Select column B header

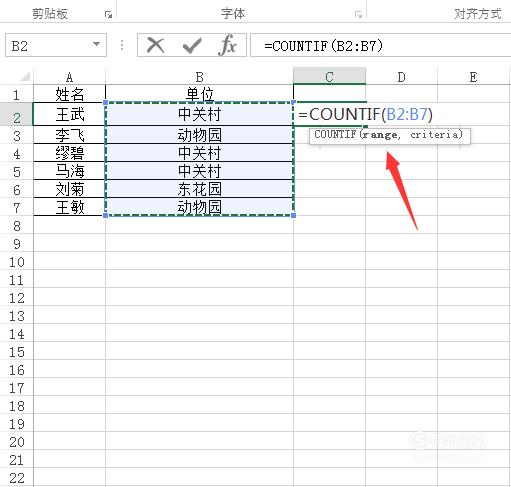[x=199, y=77]
